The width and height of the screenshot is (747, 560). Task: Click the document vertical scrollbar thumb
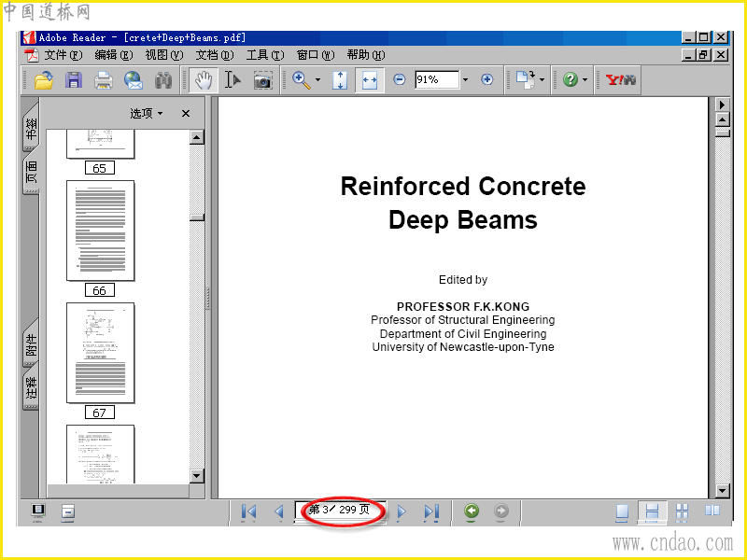(723, 133)
